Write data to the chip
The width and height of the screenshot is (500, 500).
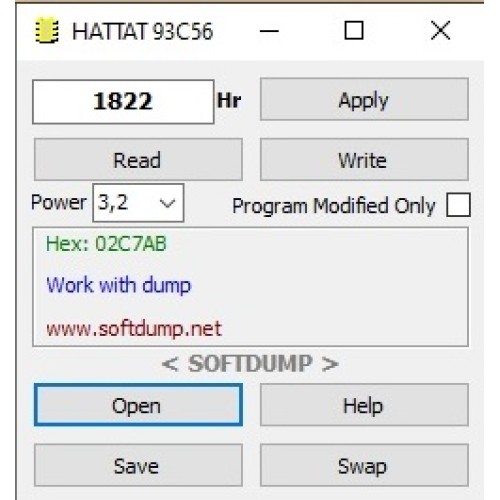(x=364, y=160)
